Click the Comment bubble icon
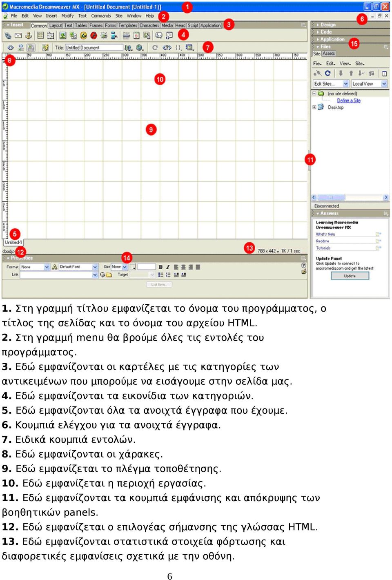This screenshot has height=580, width=392. (x=159, y=36)
